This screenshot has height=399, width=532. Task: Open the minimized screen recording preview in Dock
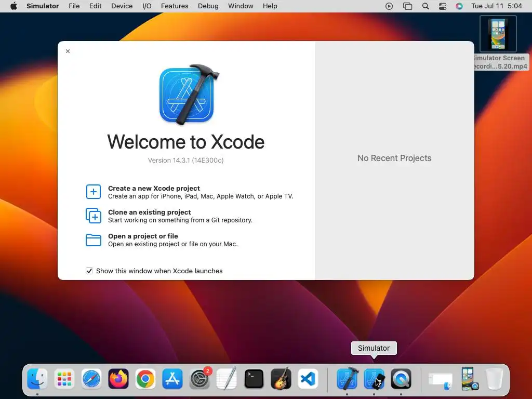[470, 379]
